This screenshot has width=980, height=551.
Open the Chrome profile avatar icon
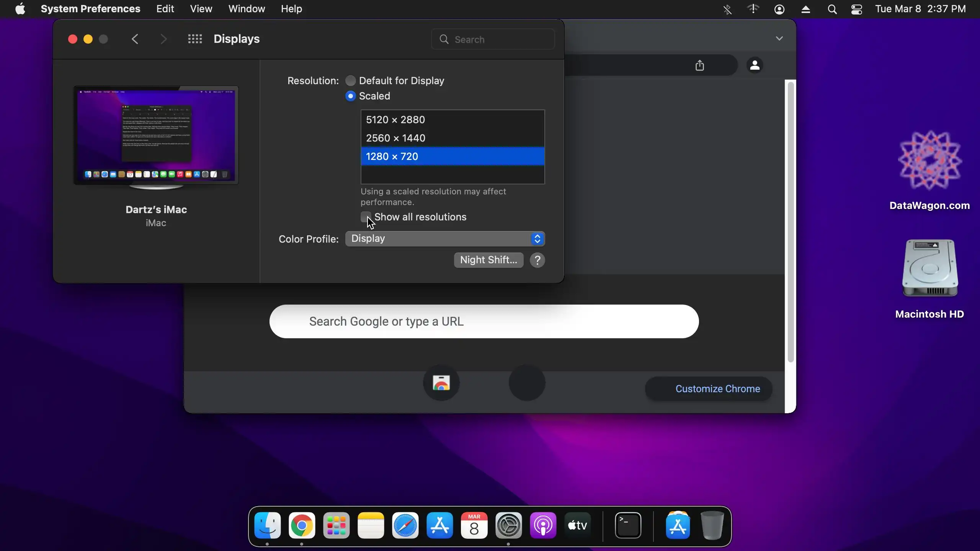(x=755, y=65)
